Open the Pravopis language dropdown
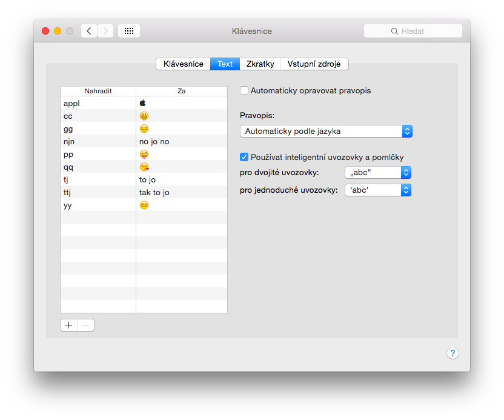The width and height of the screenshot is (504, 420). 326,131
